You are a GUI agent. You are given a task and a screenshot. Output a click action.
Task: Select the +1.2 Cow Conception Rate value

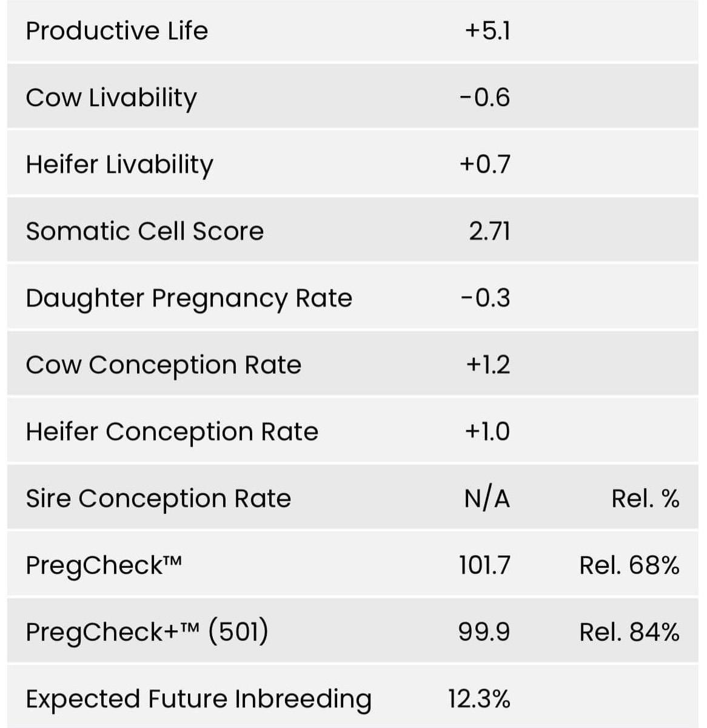pos(488,365)
